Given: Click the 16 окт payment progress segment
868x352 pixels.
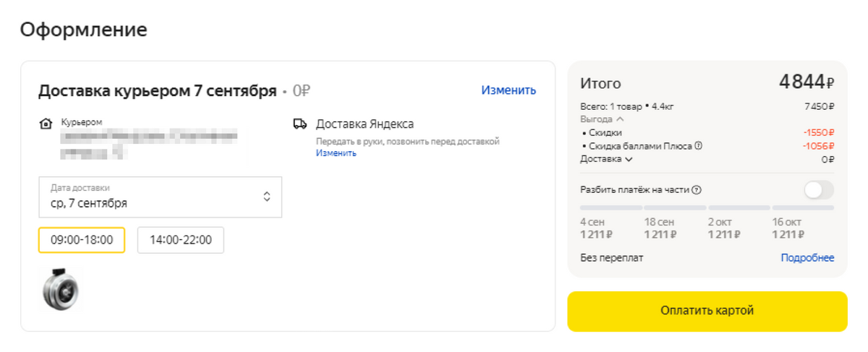Looking at the screenshot, I should point(803,207).
